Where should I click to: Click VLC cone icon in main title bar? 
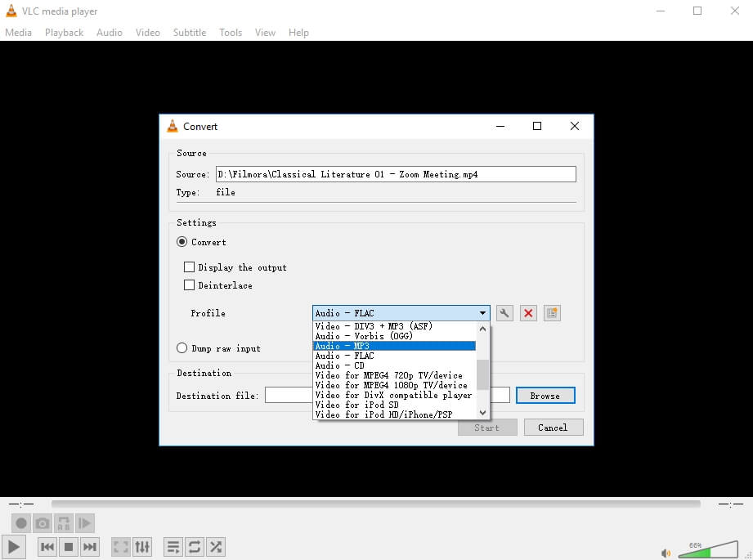point(11,11)
